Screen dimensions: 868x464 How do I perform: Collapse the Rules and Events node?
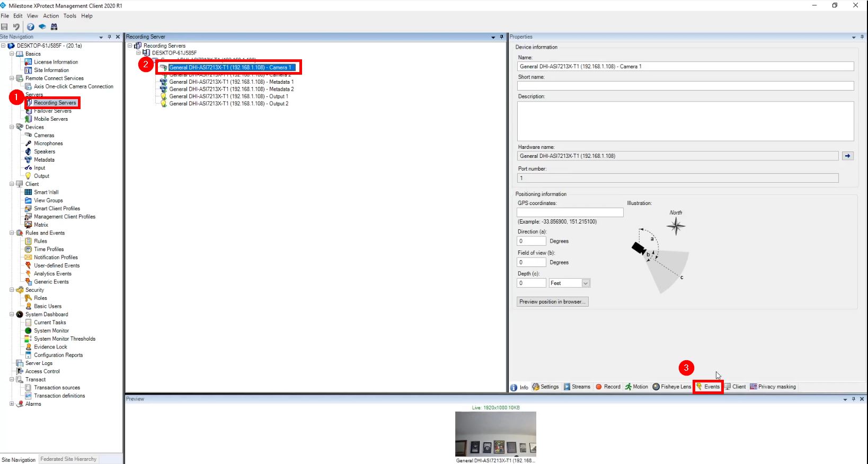(x=12, y=233)
